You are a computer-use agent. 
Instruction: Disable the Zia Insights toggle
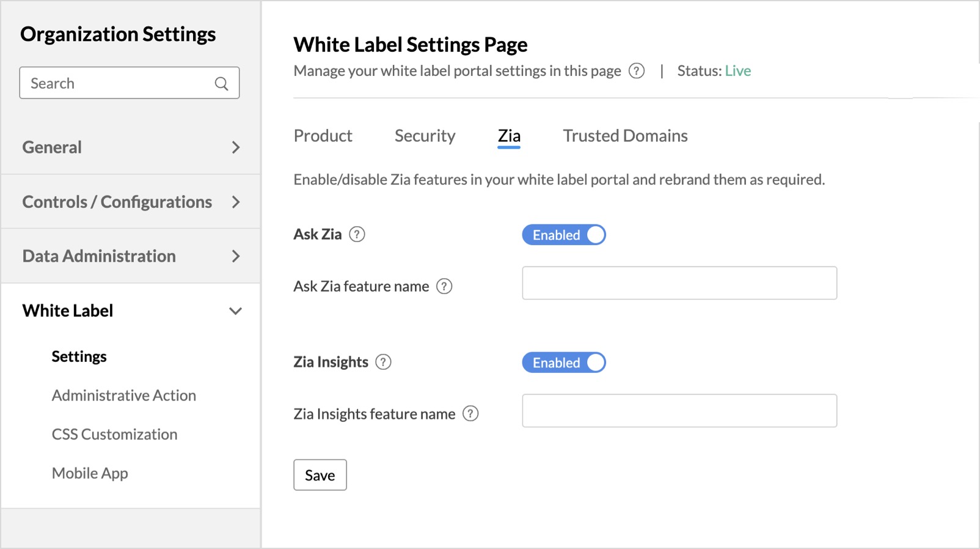pyautogui.click(x=564, y=363)
